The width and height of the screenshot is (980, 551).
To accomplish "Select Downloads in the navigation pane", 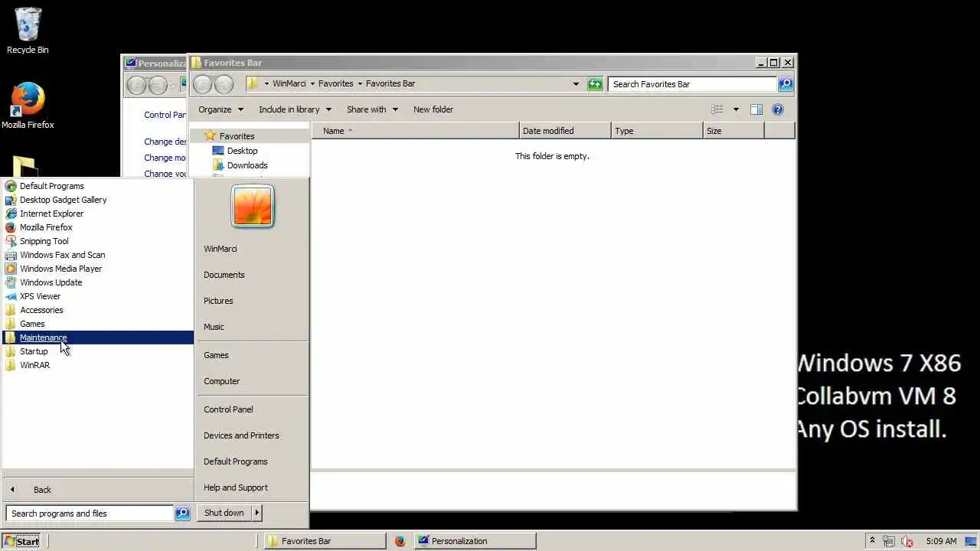I will tap(247, 165).
